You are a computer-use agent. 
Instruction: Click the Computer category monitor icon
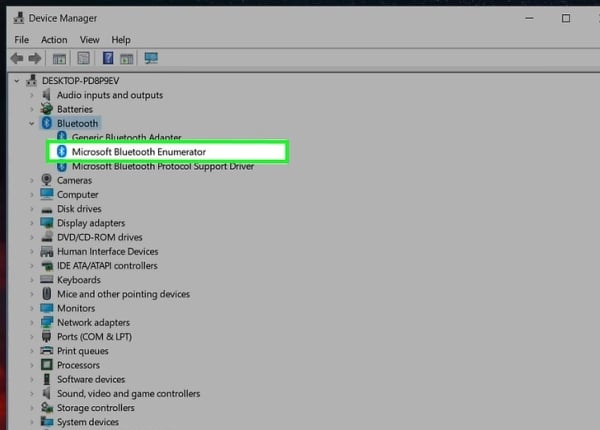pyautogui.click(x=47, y=194)
